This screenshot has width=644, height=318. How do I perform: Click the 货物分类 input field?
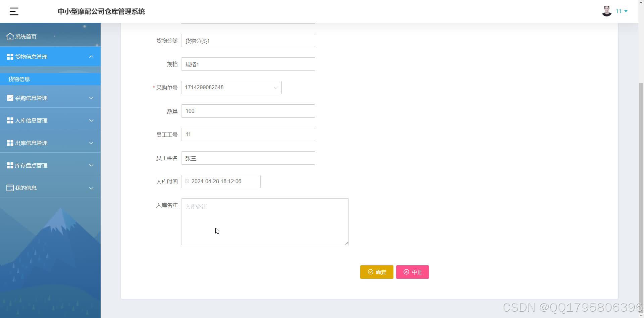(248, 41)
